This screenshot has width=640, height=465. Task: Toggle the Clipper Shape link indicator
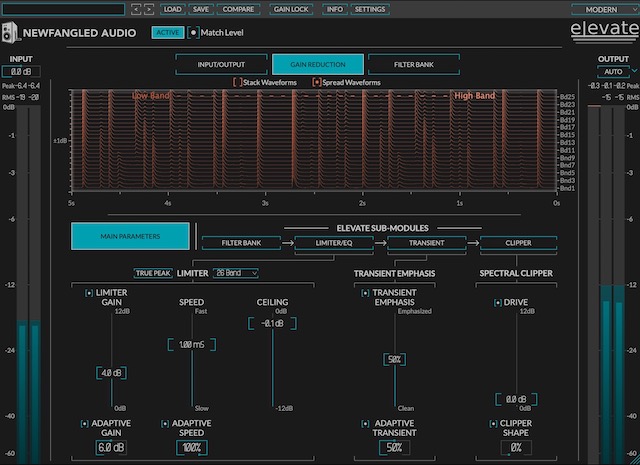pos(493,423)
